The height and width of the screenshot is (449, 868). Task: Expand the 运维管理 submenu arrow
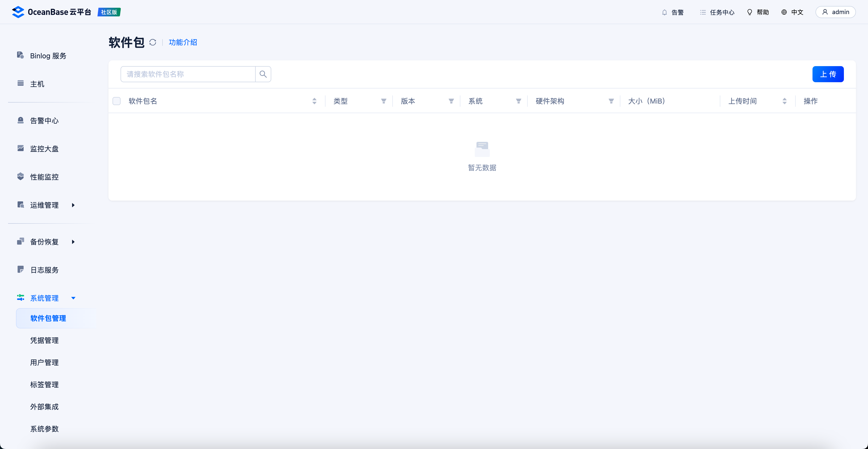click(x=73, y=205)
